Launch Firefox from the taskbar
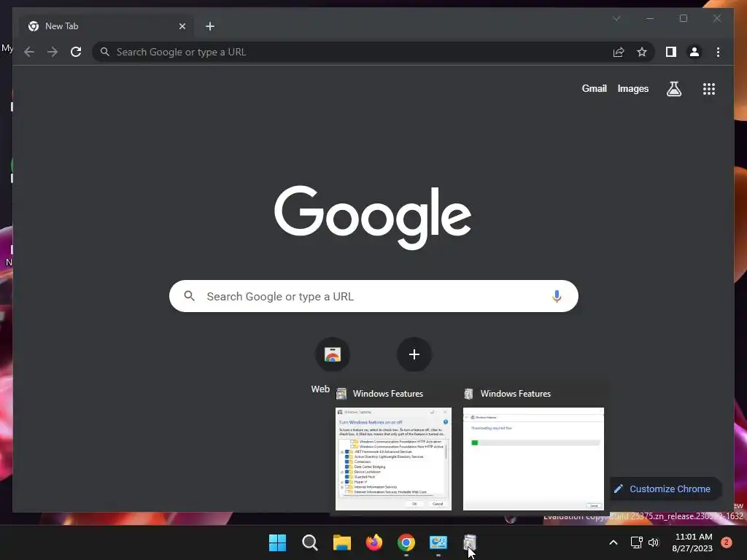The image size is (747, 560). [374, 542]
